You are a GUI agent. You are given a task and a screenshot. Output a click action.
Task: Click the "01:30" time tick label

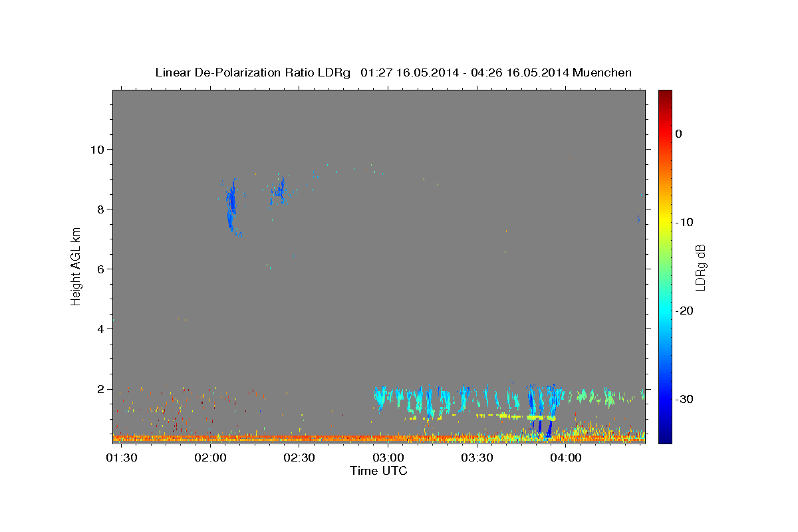tap(122, 458)
